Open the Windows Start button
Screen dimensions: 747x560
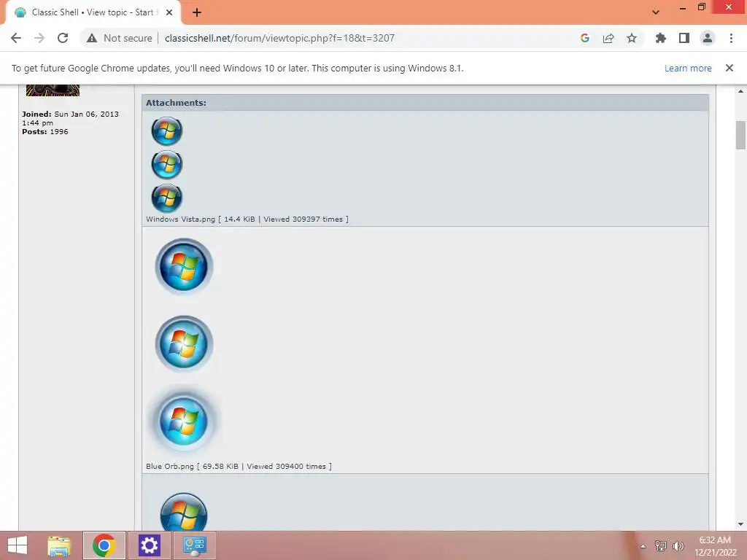(18, 545)
